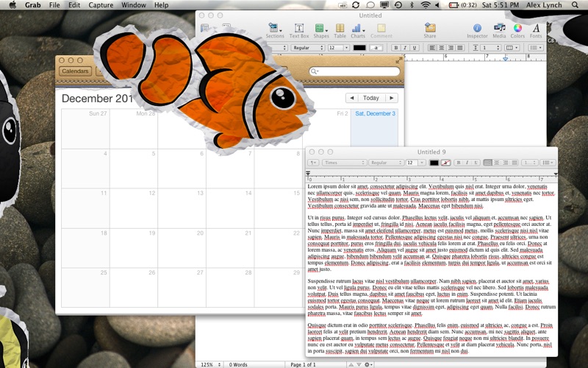Image resolution: width=588 pixels, height=368 pixels.
Task: Click the Today button in Calendar
Action: coord(371,98)
